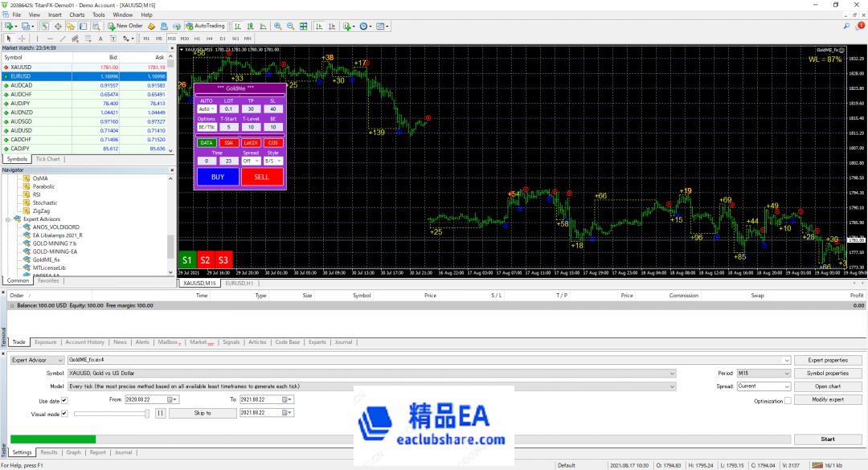Open the Model Every tick dropdown

tap(371, 386)
